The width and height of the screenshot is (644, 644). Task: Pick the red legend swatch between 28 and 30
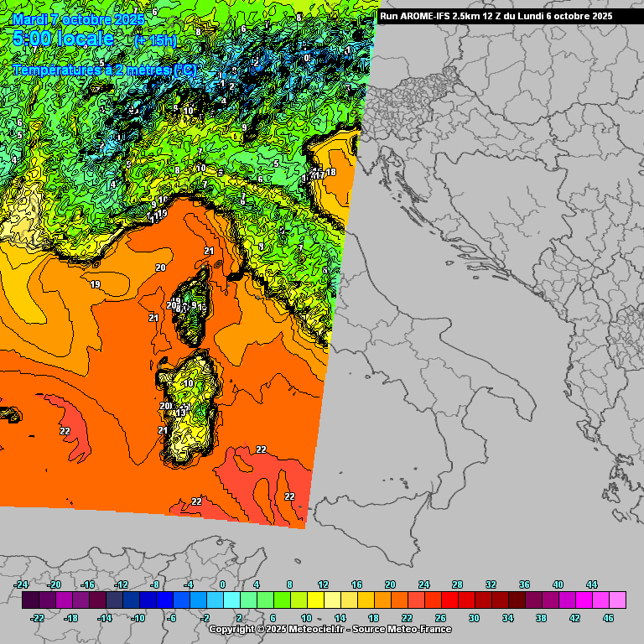[x=466, y=600]
